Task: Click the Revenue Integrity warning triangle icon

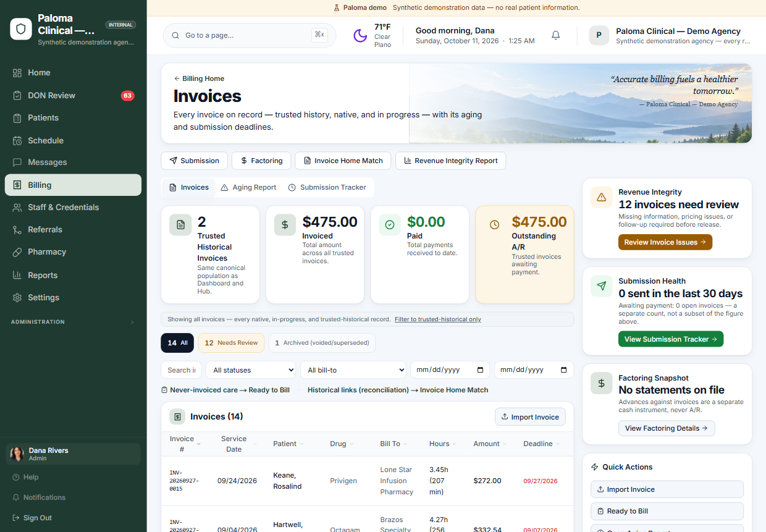Action: 601,197
